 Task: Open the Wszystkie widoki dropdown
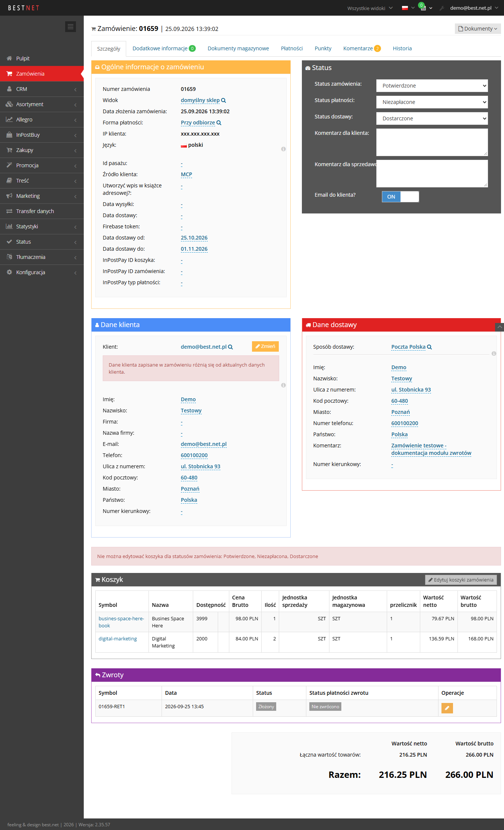[370, 8]
